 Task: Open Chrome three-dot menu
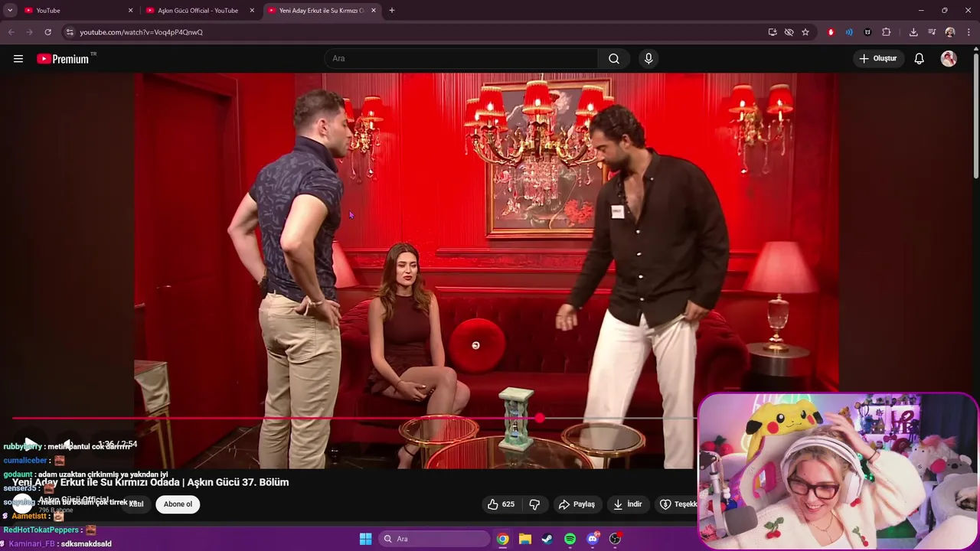click(969, 32)
